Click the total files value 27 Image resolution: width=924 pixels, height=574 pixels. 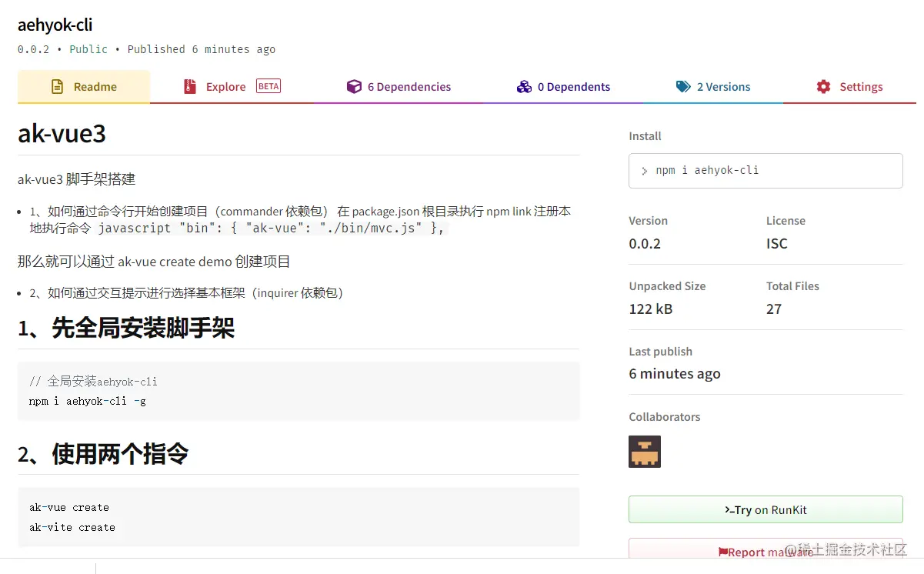774,309
